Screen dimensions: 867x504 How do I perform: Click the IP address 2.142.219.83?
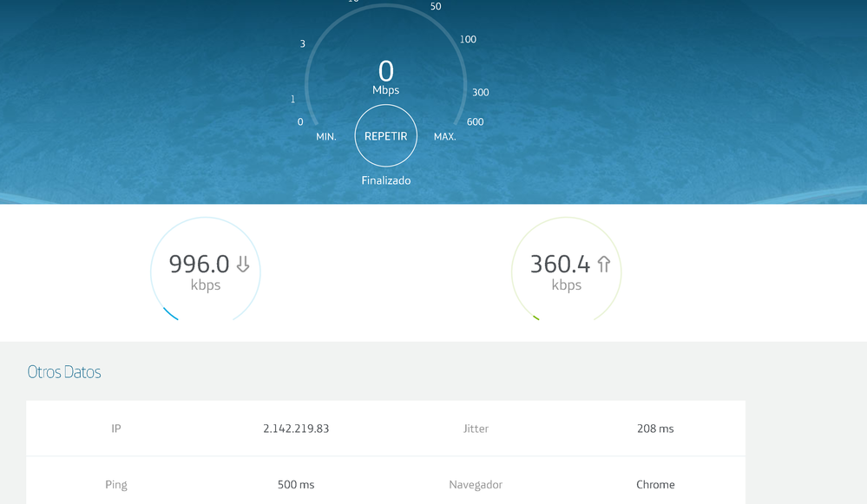[296, 429]
